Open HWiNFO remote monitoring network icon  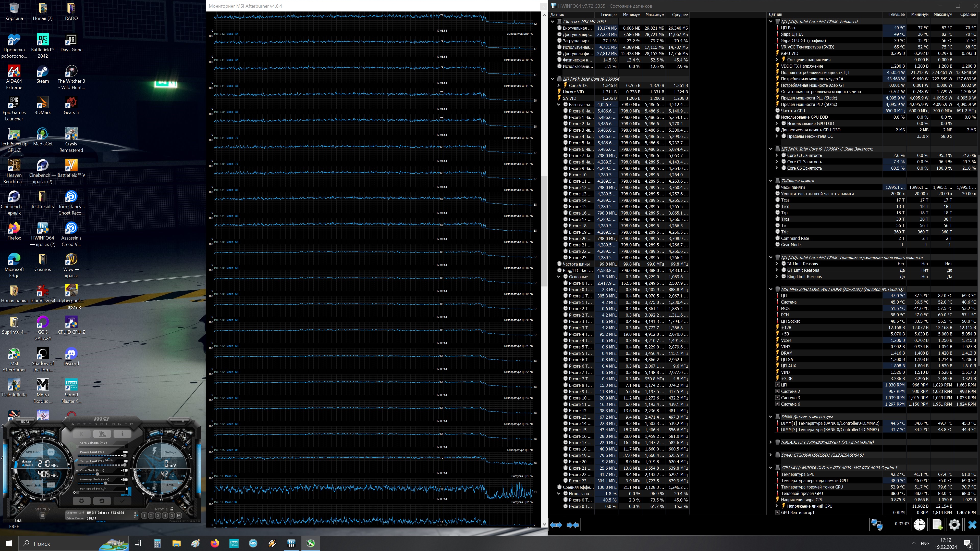877,525
